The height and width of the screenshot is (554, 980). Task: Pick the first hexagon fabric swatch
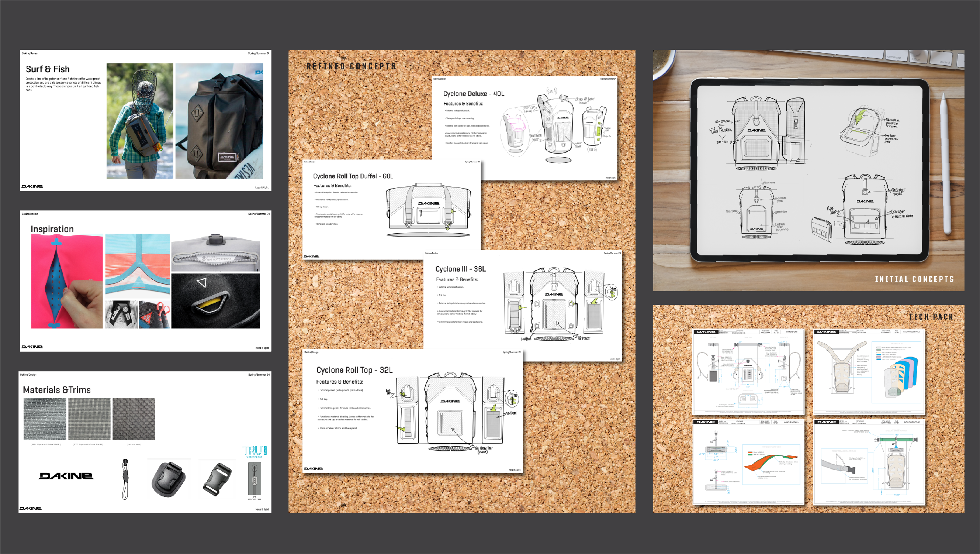coord(45,419)
